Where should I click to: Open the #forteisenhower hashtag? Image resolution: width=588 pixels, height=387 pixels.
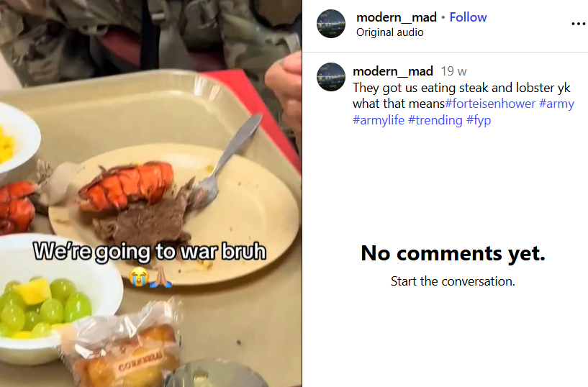click(x=490, y=104)
